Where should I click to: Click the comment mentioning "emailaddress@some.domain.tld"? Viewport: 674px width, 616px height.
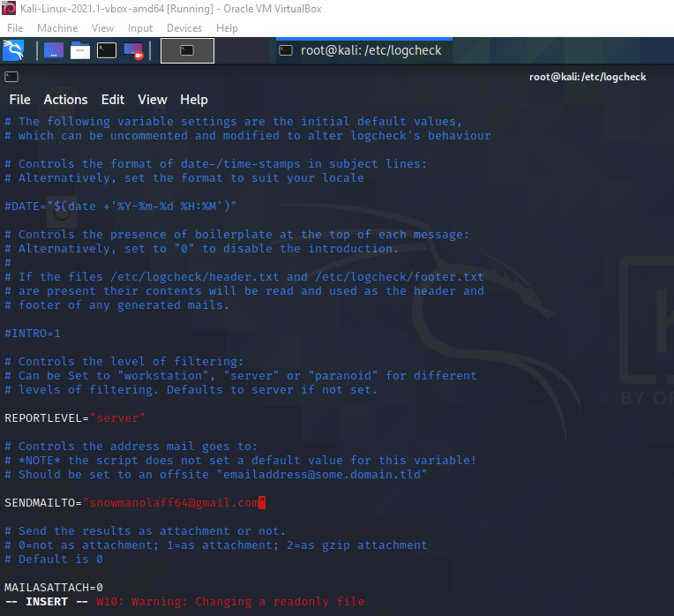[216, 475]
